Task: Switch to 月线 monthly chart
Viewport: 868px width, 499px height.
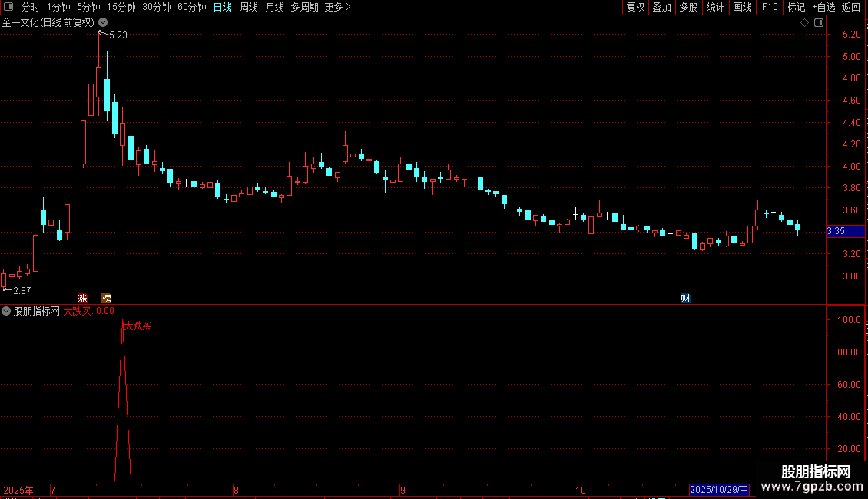Action: point(274,7)
